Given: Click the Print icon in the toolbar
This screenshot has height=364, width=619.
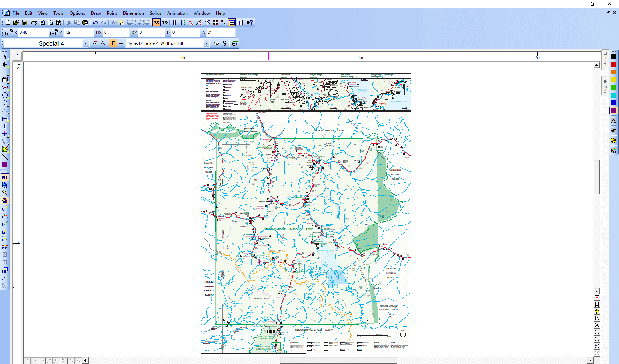Looking at the screenshot, I should (x=34, y=23).
